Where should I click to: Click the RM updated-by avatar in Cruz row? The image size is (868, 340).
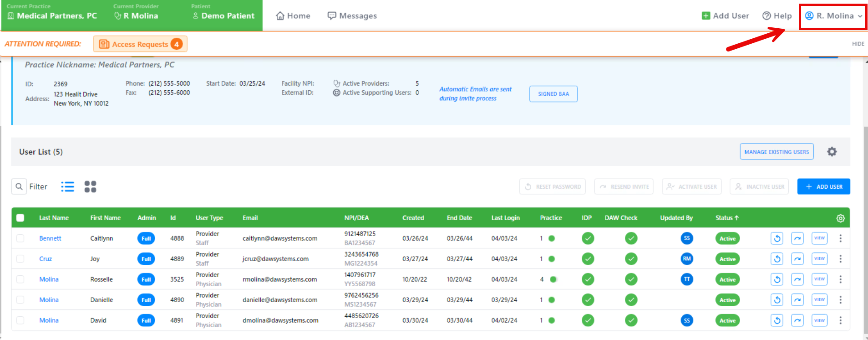coord(687,258)
